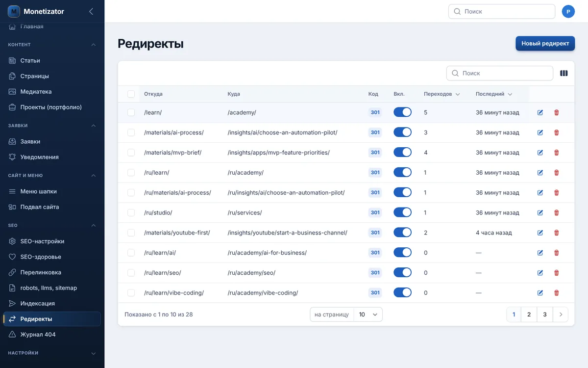Image resolution: width=588 pixels, height=368 pixels.
Task: Click the 4 часа назад cell
Action: (493, 233)
